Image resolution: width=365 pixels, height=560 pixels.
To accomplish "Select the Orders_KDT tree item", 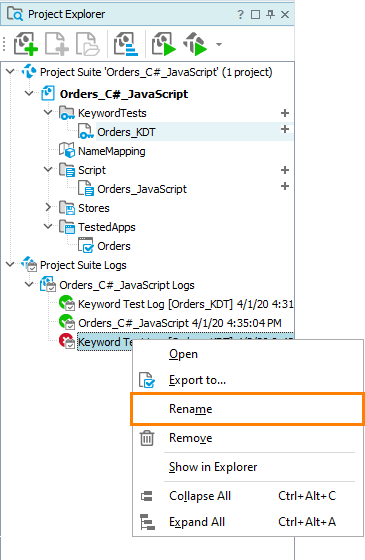I will pyautogui.click(x=126, y=132).
